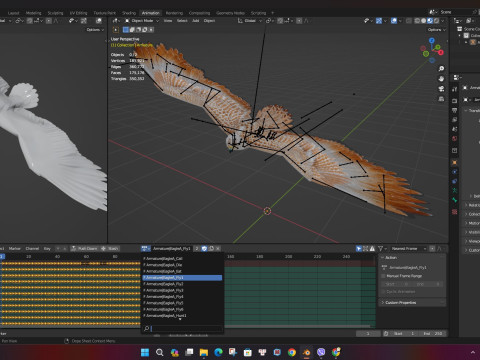Image resolution: width=480 pixels, height=360 pixels.
Task: Select Armature|EagleA_Die action from list
Action: tap(182, 265)
